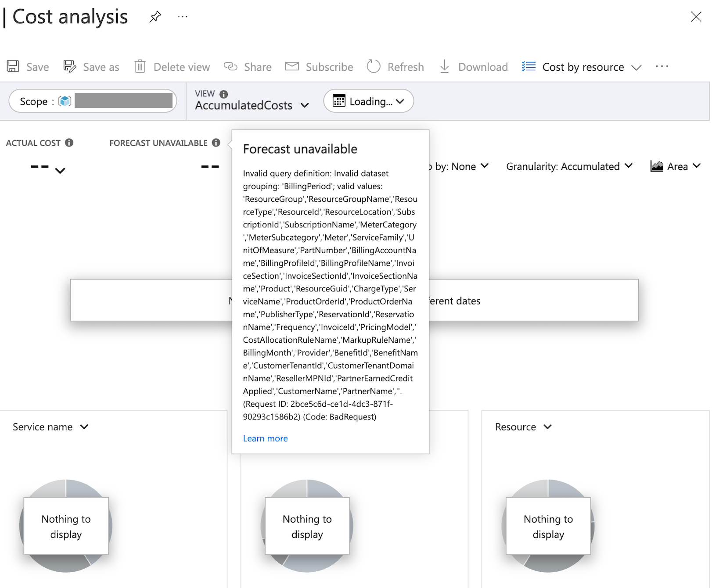
Task: Expand the Service name pivot dropdown
Action: 50,427
